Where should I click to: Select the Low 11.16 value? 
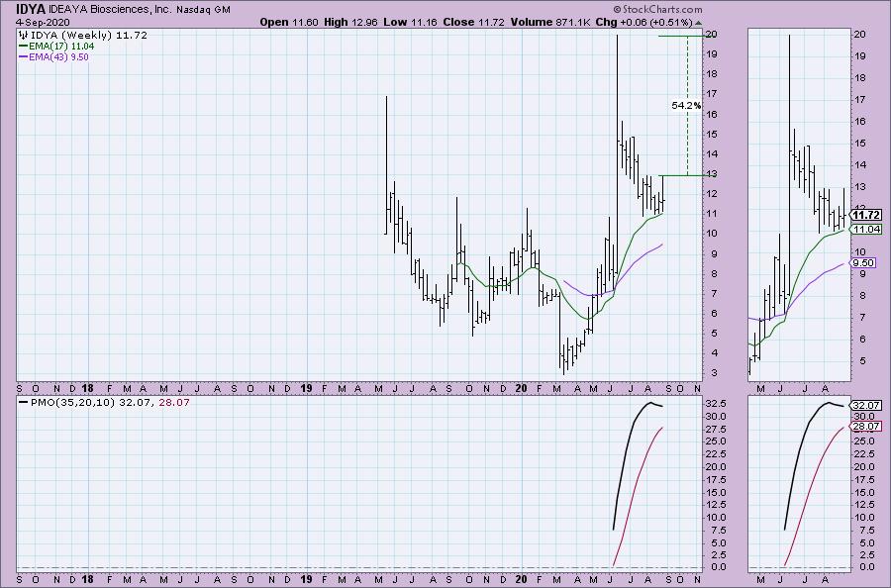(x=410, y=22)
